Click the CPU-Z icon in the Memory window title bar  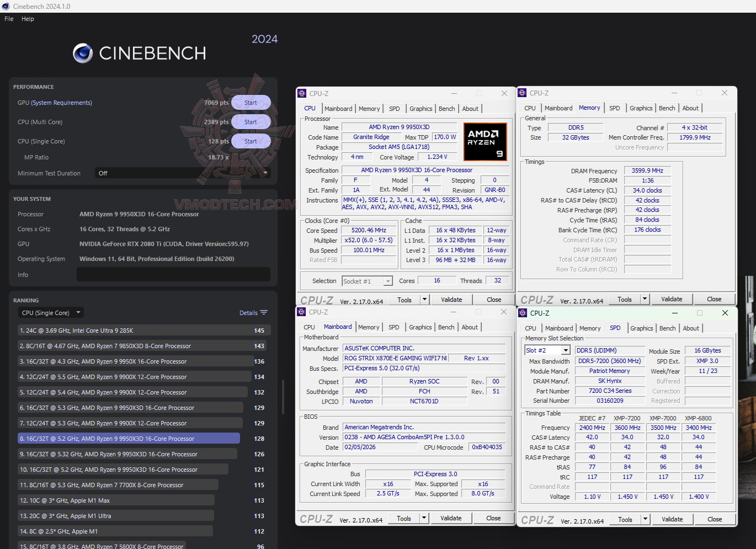click(522, 93)
